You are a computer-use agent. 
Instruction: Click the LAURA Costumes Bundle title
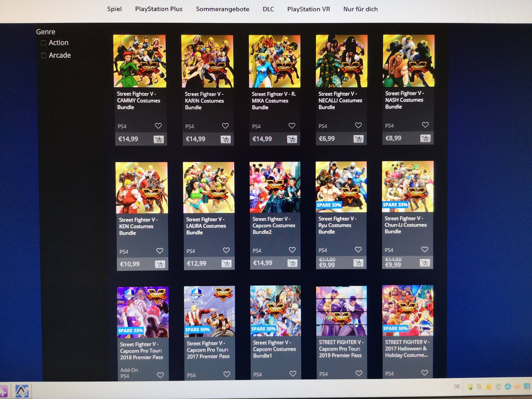click(206, 226)
